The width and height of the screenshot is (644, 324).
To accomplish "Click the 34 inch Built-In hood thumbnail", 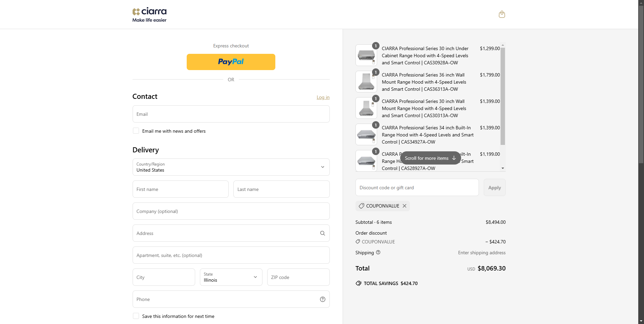I will (366, 134).
